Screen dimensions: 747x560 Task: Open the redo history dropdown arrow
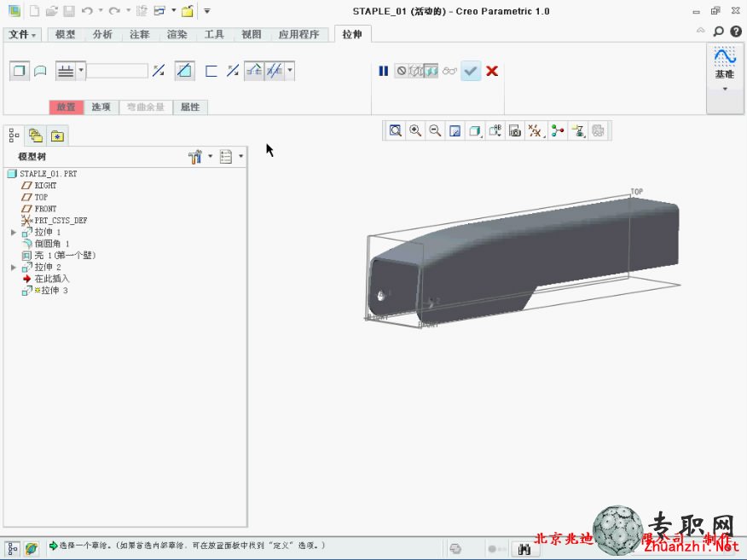[128, 10]
